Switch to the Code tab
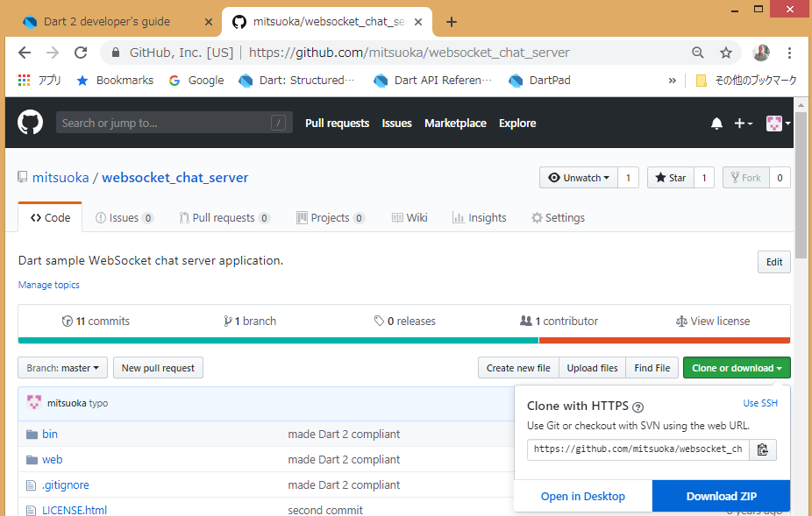 pyautogui.click(x=50, y=217)
